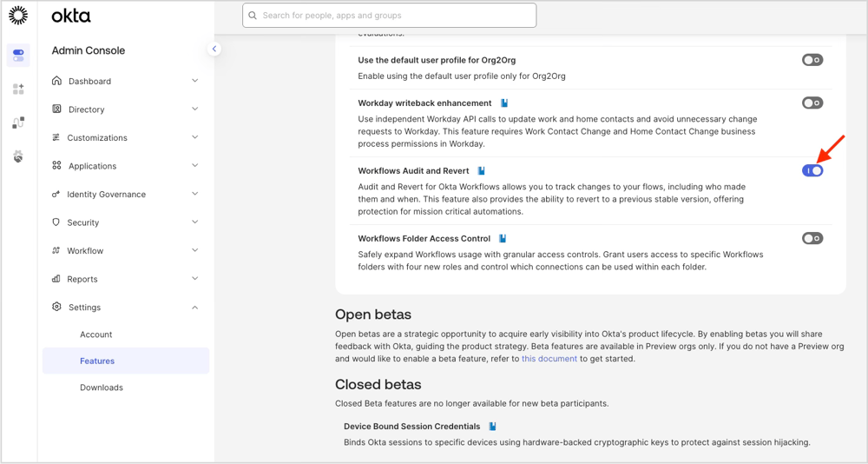Select the Features settings page

(x=126, y=361)
